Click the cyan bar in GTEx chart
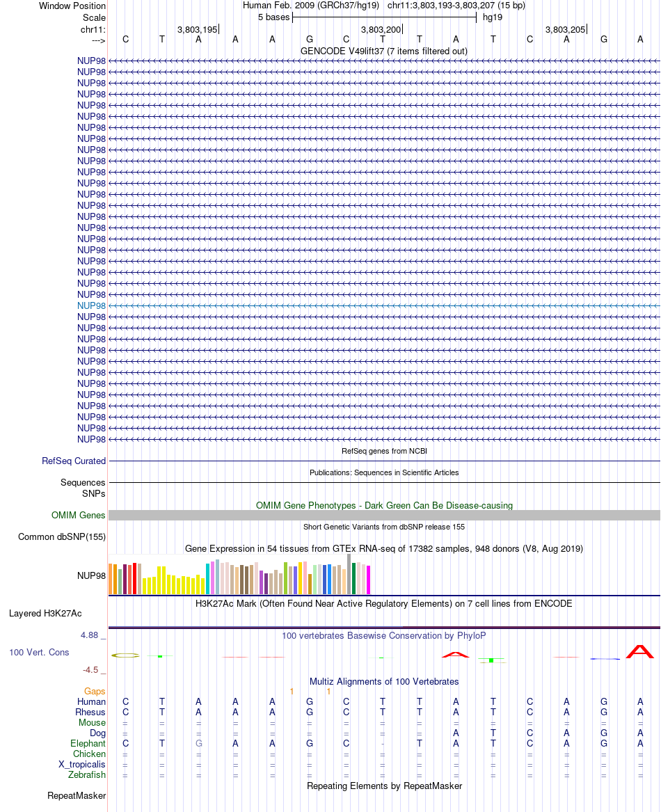Viewport: 661px width, 812px height. coord(208,578)
